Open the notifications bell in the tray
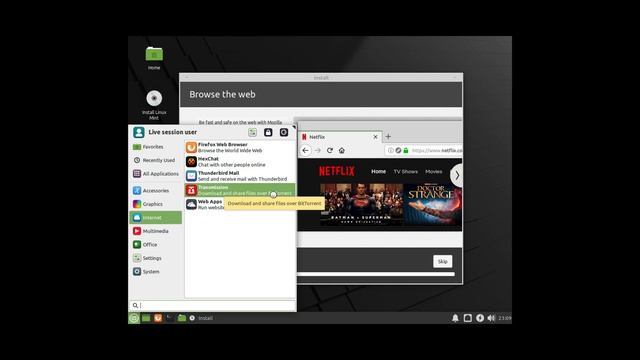 455,318
